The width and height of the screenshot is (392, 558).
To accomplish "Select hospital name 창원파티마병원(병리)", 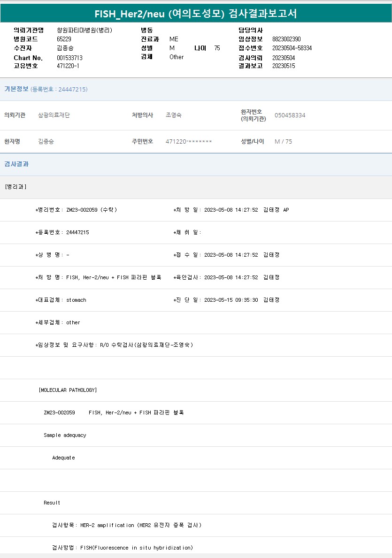I will (85, 30).
